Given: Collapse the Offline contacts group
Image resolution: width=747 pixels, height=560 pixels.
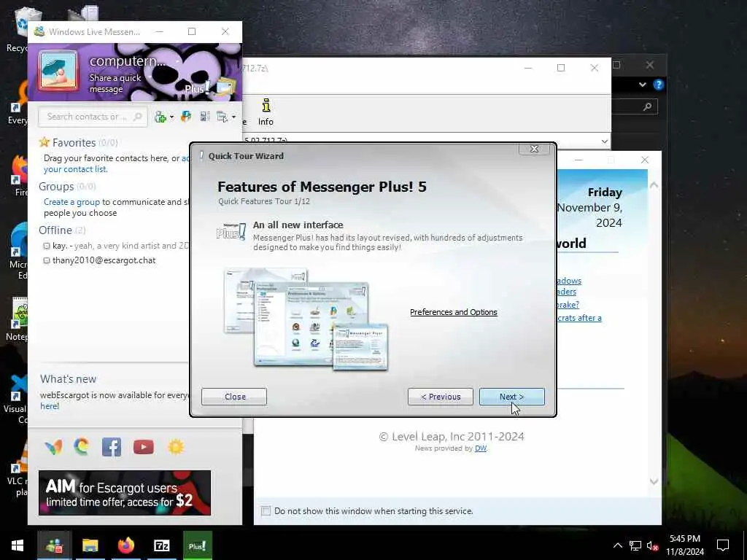Looking at the screenshot, I should pyautogui.click(x=55, y=230).
